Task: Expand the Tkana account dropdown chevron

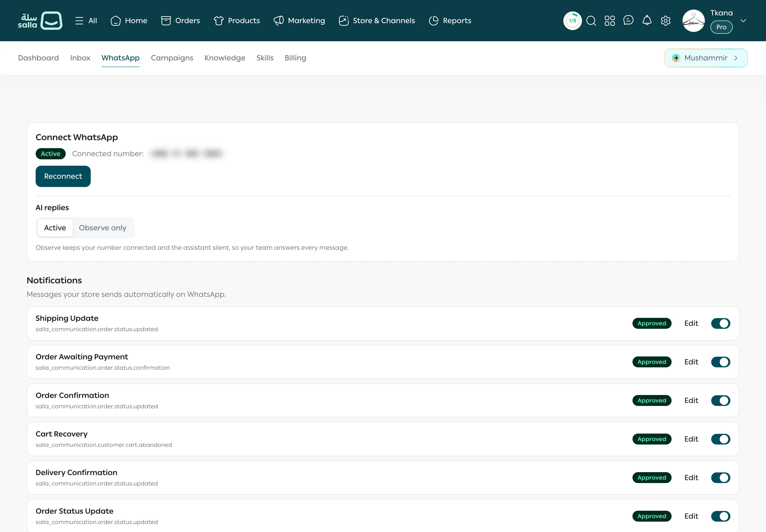Action: 743,21
